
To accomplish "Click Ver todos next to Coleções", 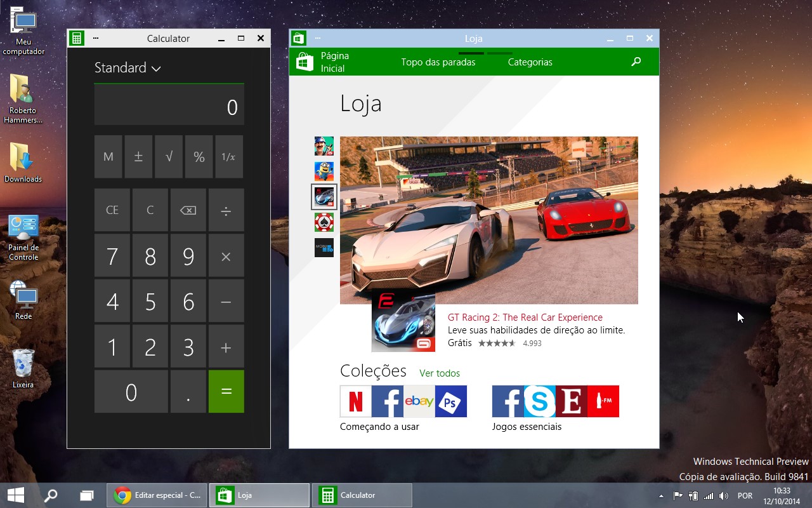I will [x=440, y=373].
